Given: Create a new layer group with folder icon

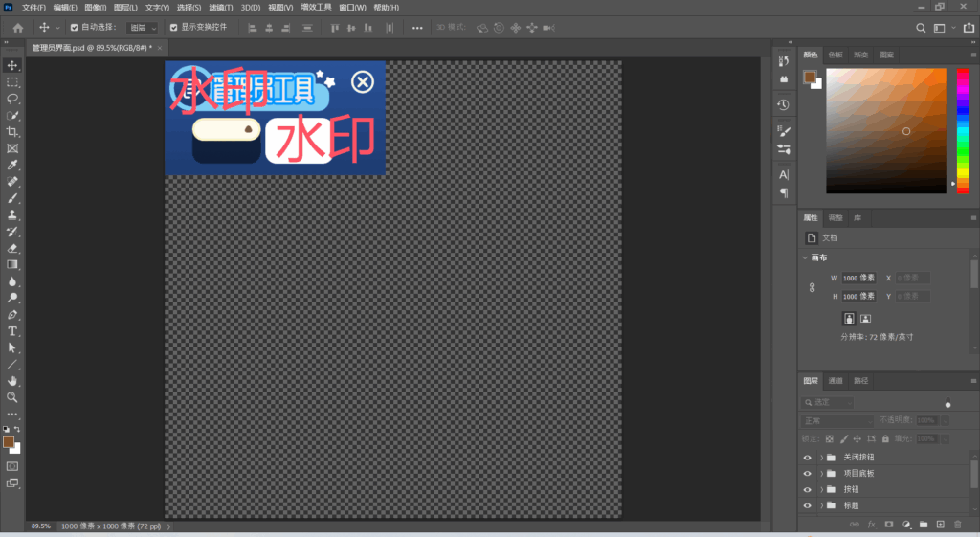Looking at the screenshot, I should point(923,524).
